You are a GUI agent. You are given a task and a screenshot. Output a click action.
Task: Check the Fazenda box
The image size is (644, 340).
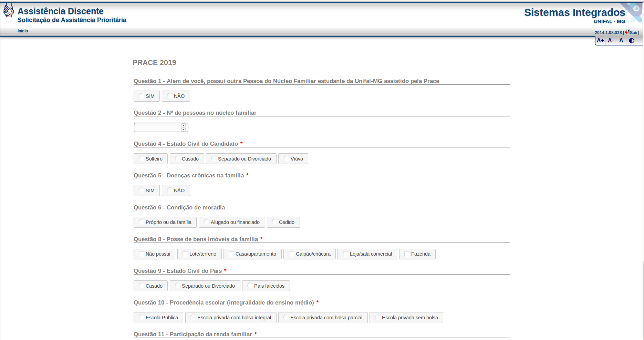[x=407, y=254]
